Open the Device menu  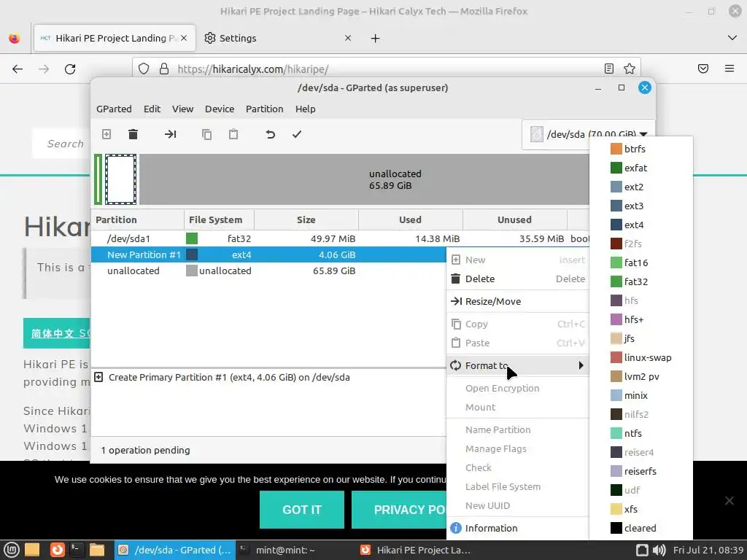pyautogui.click(x=220, y=109)
